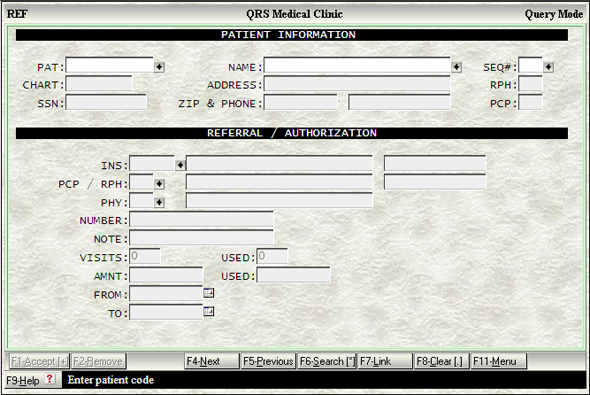The width and height of the screenshot is (590, 395).
Task: Click the F2-Remove button
Action: pos(98,361)
